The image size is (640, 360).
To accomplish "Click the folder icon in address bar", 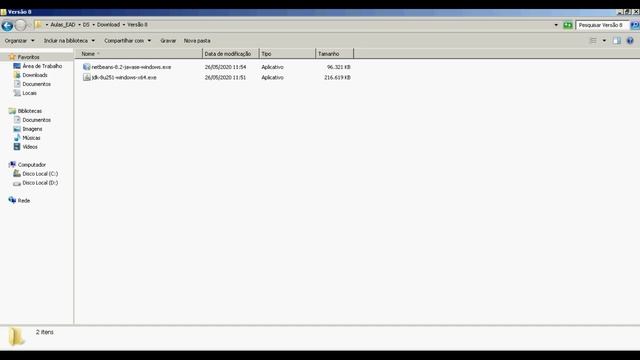I will coord(38,25).
